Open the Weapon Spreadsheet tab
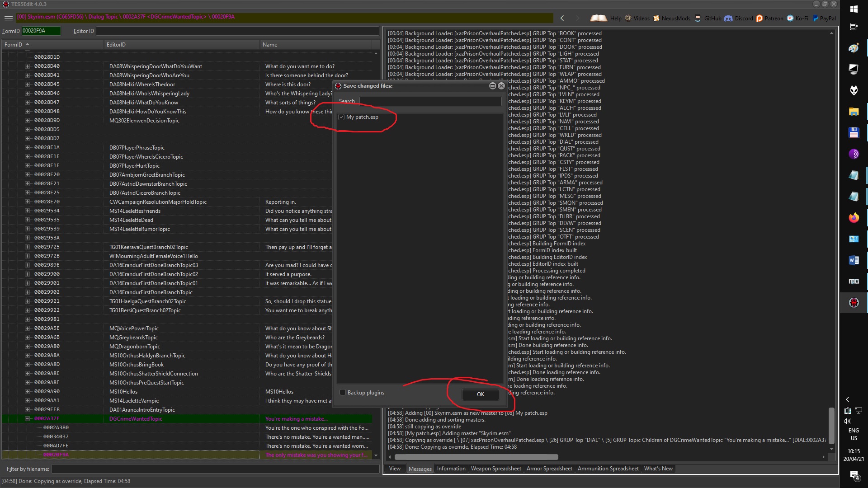 pyautogui.click(x=496, y=469)
